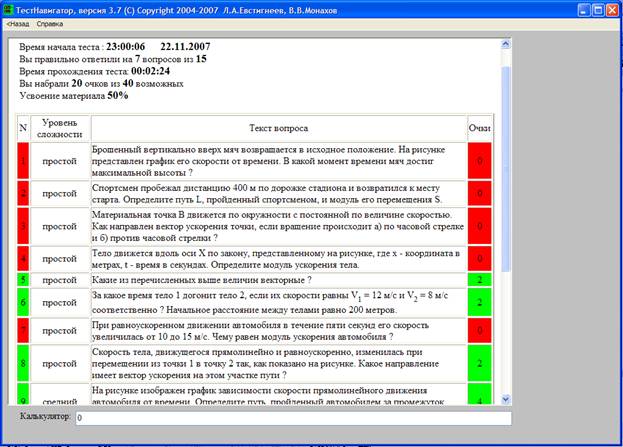
Task: Click the date 22.11.2007
Action: [185, 46]
